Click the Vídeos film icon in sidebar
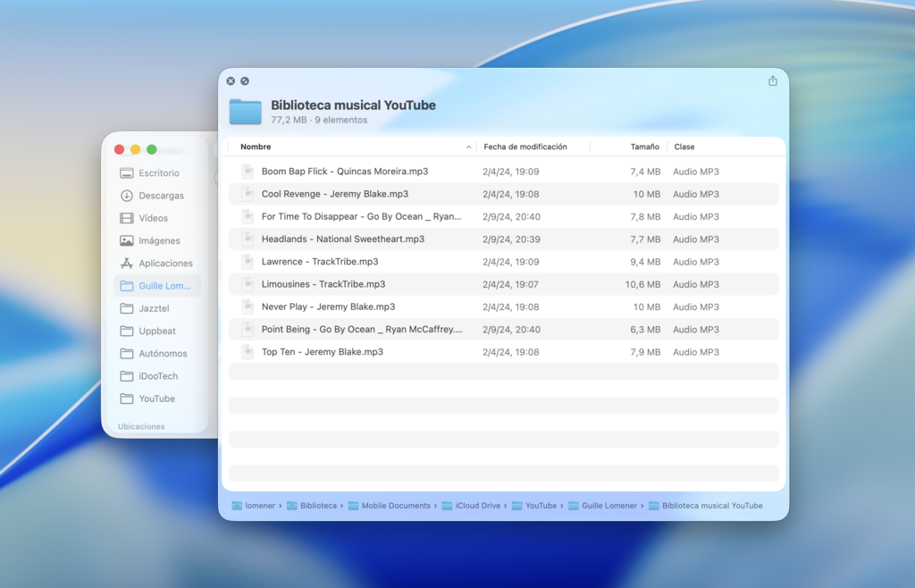Screen dimensions: 915x588 point(127,218)
